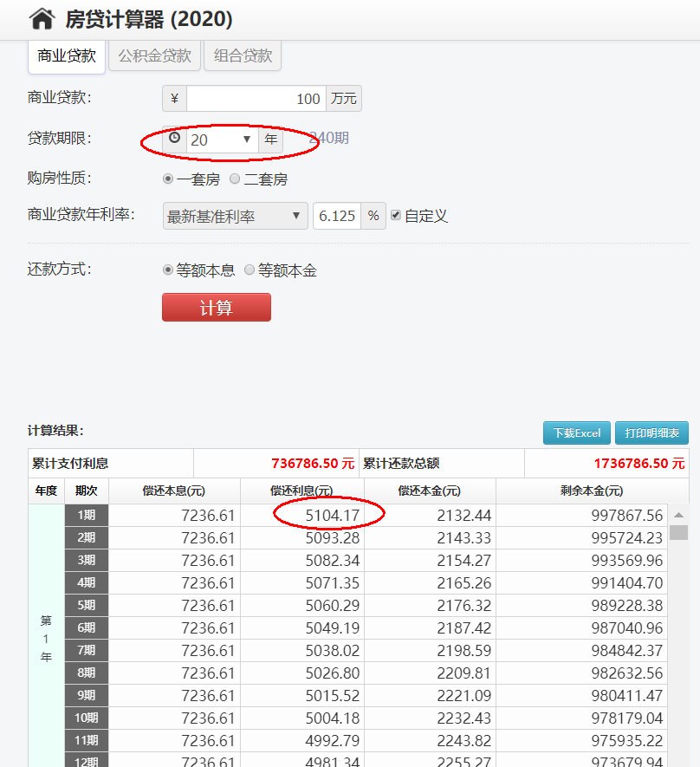Click the home icon in the header

41,17
